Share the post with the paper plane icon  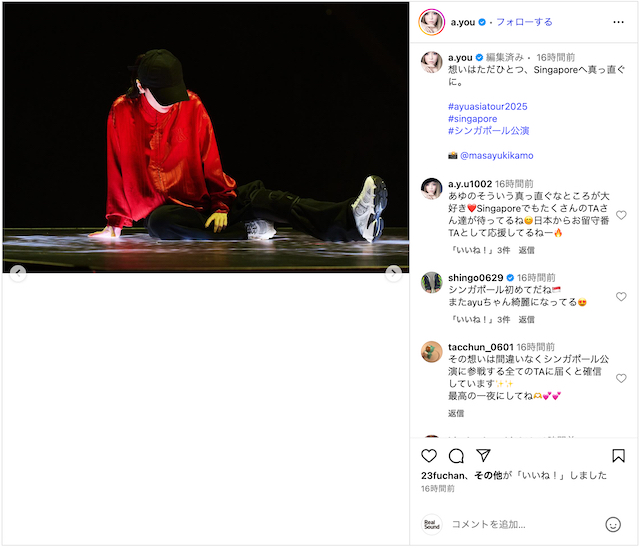(x=483, y=455)
